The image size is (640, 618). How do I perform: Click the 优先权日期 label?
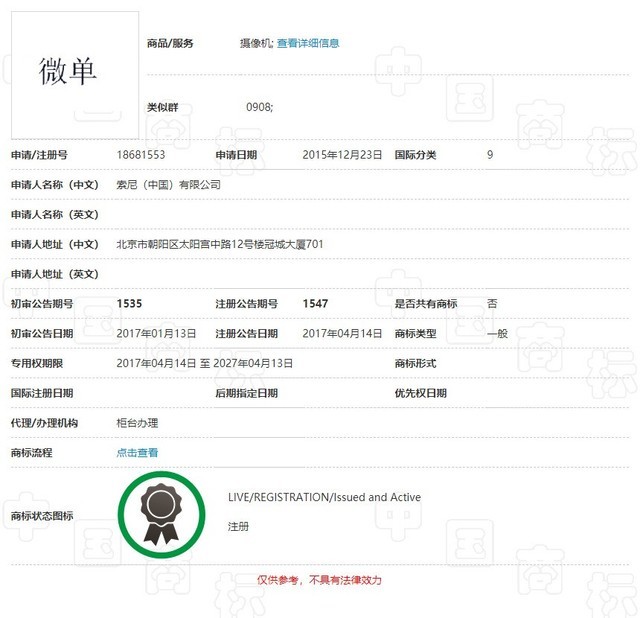tap(420, 393)
